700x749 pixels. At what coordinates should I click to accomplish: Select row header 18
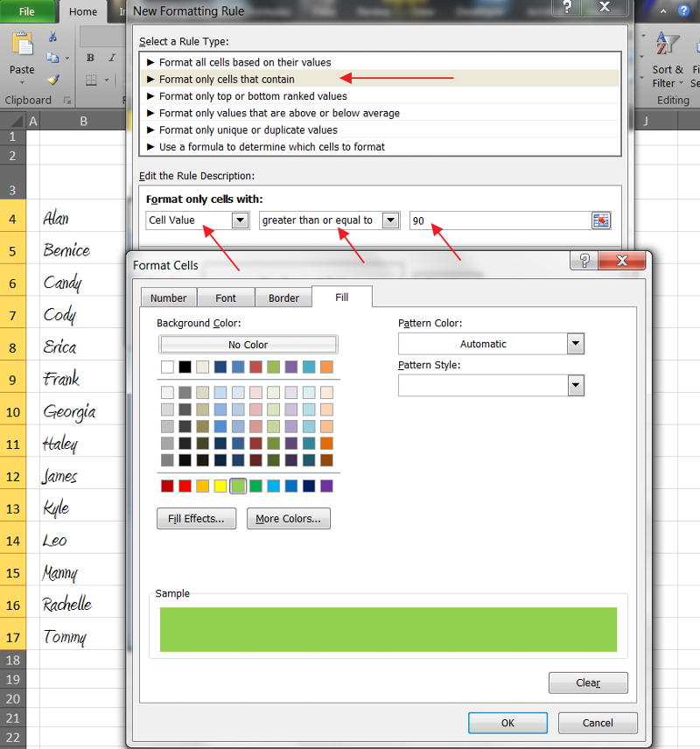tap(13, 660)
